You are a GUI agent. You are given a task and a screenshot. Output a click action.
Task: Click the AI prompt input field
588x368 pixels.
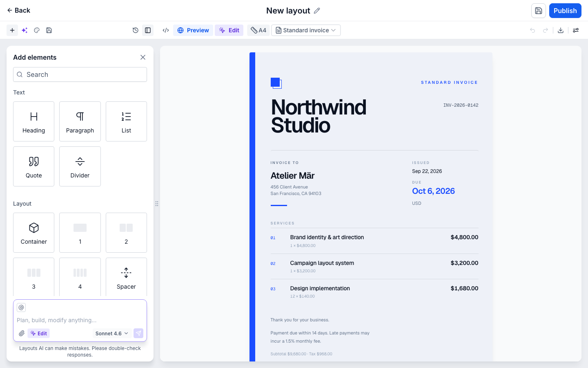pos(80,320)
